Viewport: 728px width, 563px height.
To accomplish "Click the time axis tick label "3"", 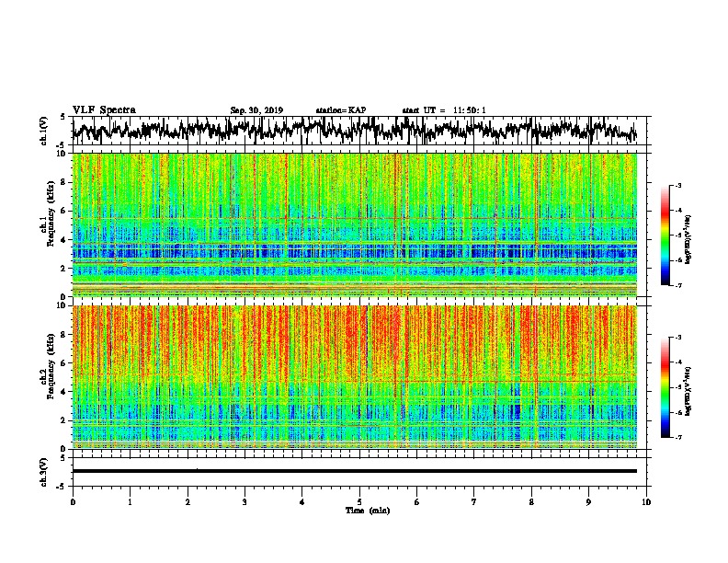I will (x=245, y=501).
